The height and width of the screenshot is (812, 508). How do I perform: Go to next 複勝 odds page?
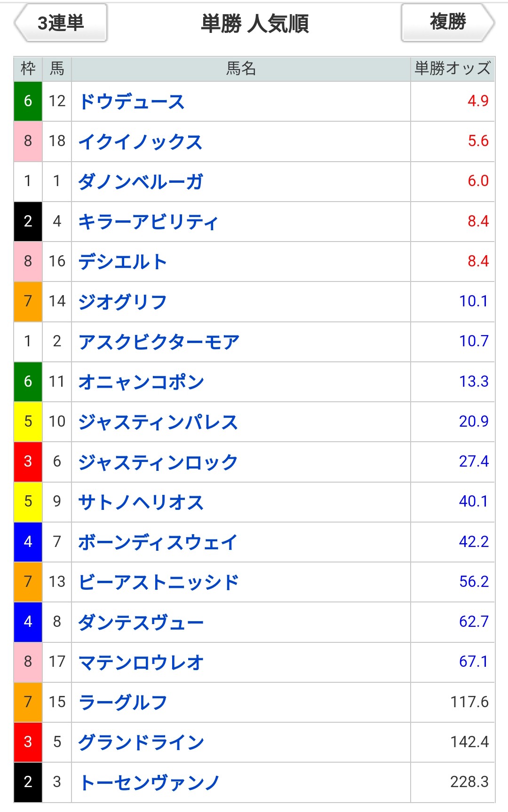448,23
